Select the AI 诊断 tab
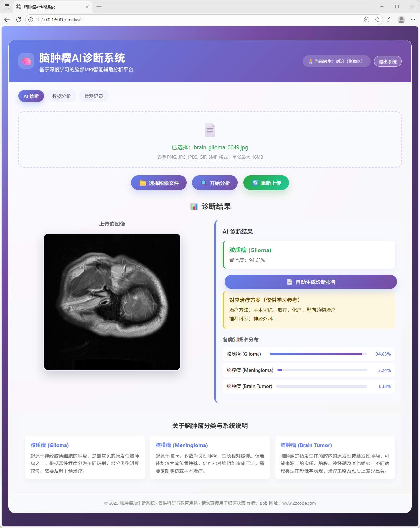This screenshot has height=528, width=420. click(31, 96)
